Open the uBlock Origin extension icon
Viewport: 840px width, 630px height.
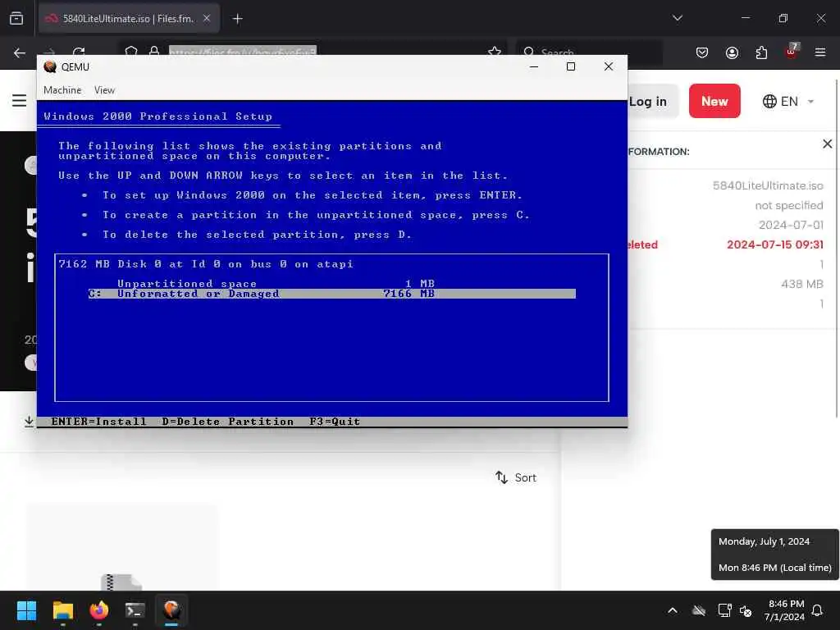[x=792, y=52]
